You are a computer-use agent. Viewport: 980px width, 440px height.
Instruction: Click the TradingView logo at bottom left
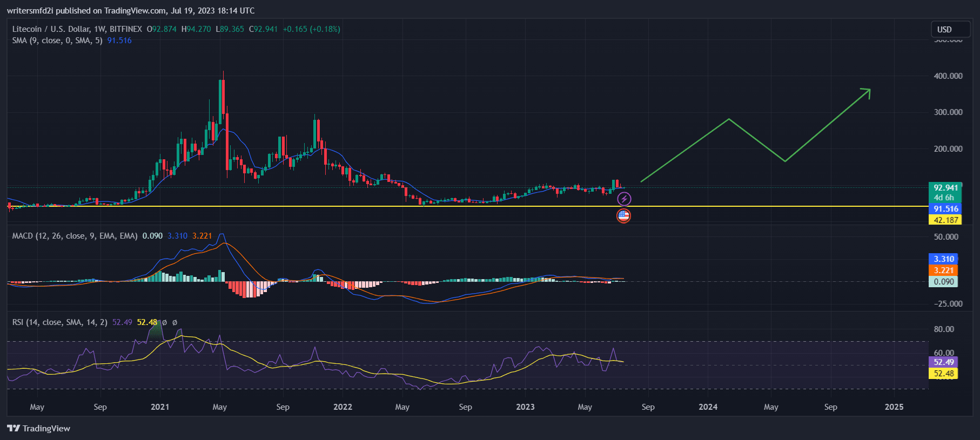pyautogui.click(x=38, y=428)
